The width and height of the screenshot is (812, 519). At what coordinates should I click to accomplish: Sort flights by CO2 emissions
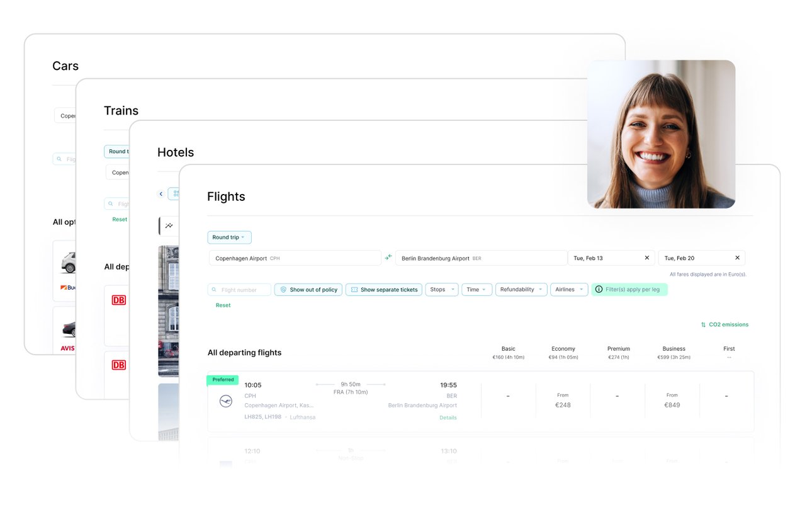(725, 325)
